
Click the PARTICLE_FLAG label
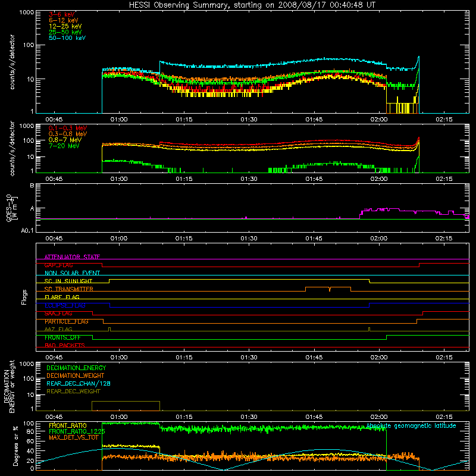click(x=67, y=321)
